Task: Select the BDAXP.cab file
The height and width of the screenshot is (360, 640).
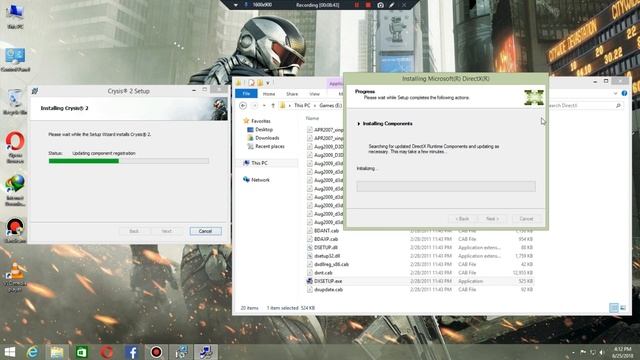Action: tap(326, 239)
